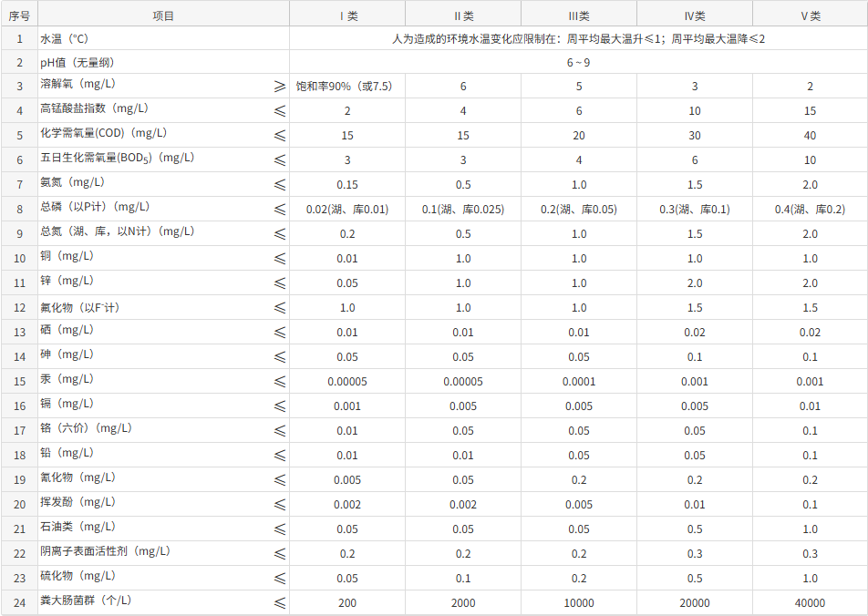The width and height of the screenshot is (868, 616).
Task: Click the ≤ symbol in the 粪大肠菌群 row
Action: pos(280,603)
